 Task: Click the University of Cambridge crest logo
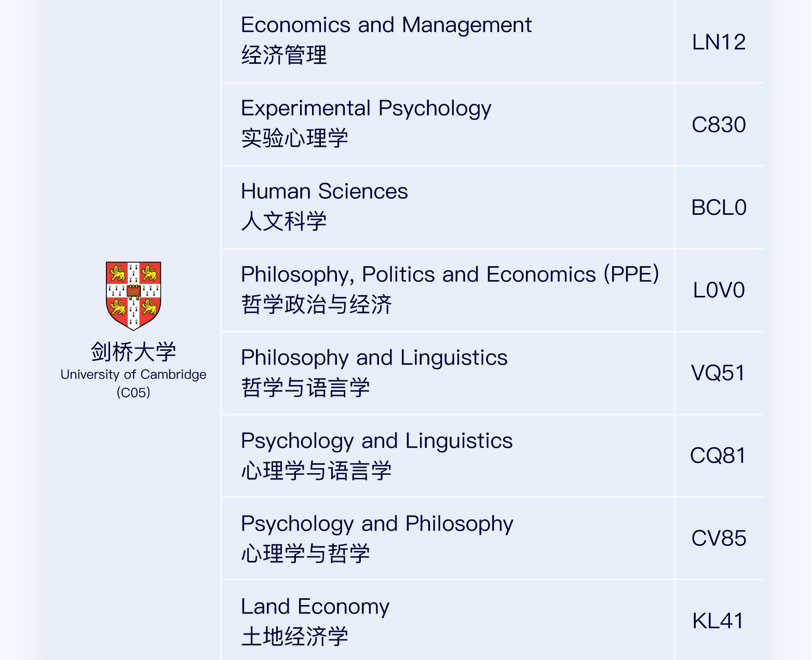133,296
